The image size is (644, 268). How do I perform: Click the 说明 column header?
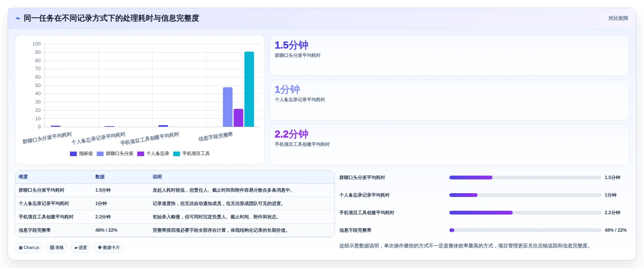click(157, 177)
